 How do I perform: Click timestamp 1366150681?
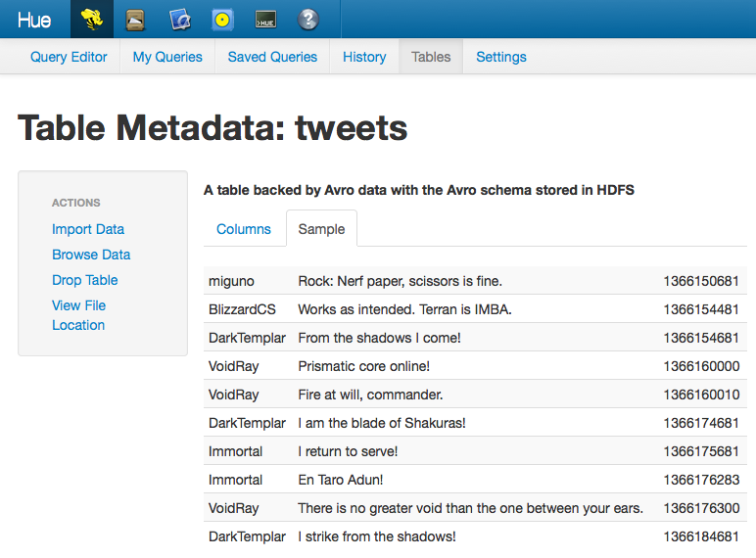pyautogui.click(x=701, y=281)
